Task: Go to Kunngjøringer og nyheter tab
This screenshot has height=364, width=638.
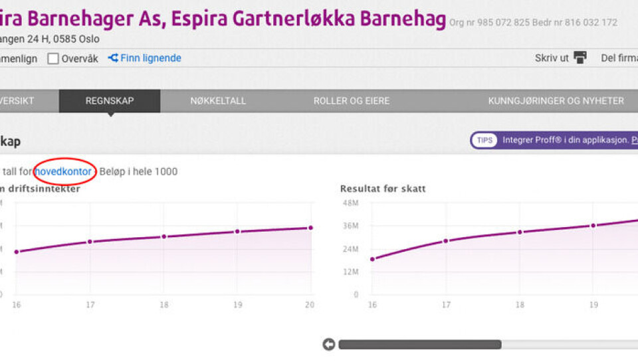Action: [556, 101]
